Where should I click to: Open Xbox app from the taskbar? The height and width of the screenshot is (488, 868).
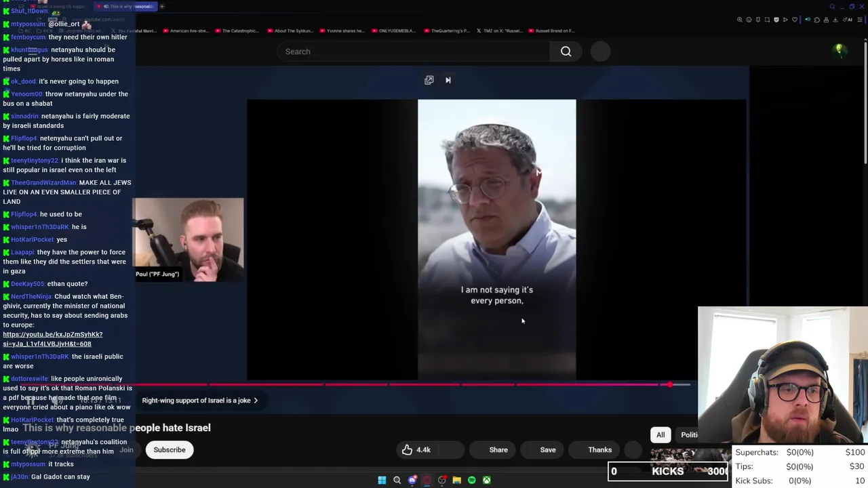486,480
